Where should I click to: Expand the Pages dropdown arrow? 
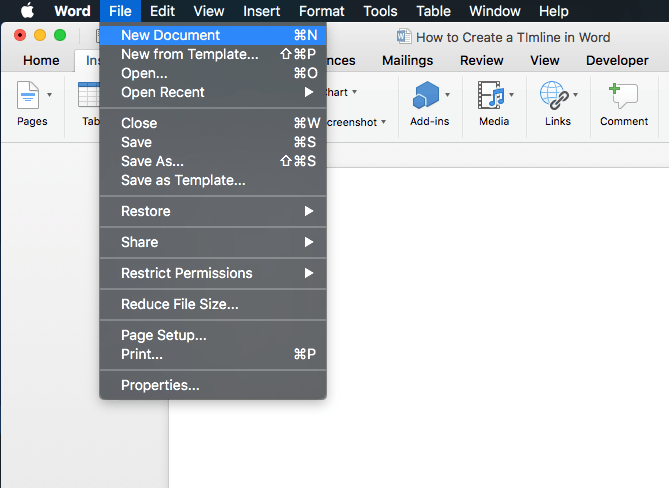point(49,95)
